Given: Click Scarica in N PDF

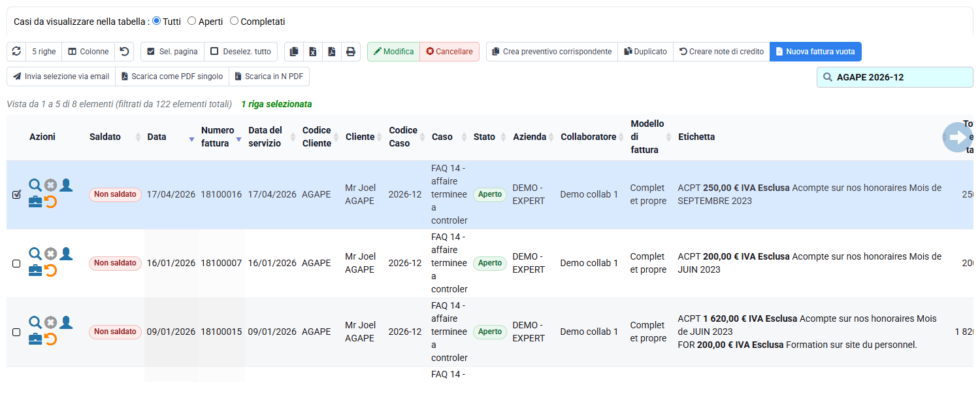Looking at the screenshot, I should [x=269, y=77].
